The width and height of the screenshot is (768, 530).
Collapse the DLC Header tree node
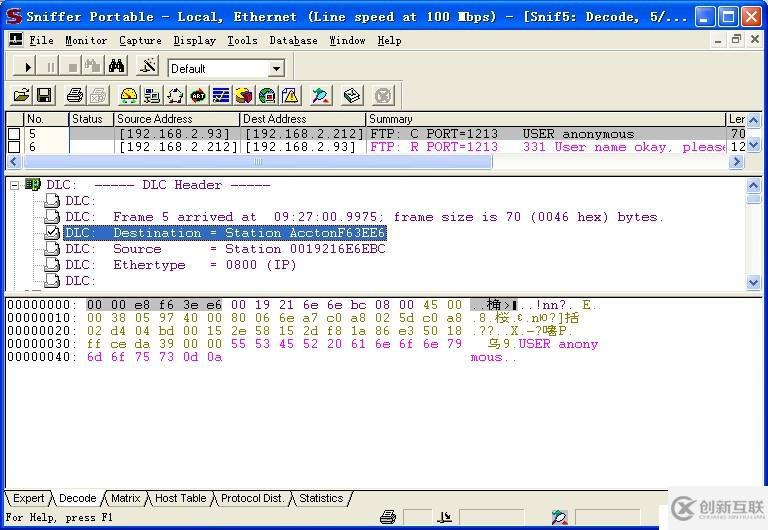[15, 185]
